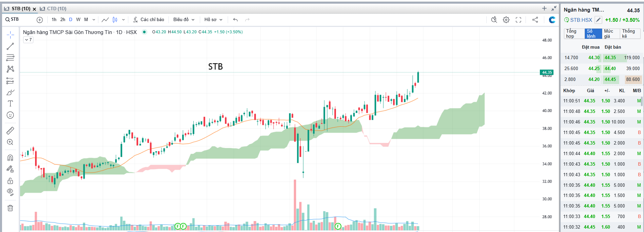Collapse the indicator legend showing 7

click(28, 40)
